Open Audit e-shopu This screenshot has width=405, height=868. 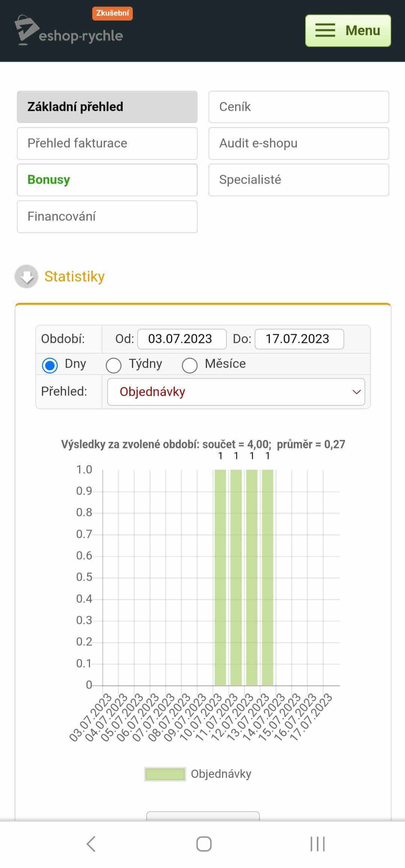pos(298,143)
